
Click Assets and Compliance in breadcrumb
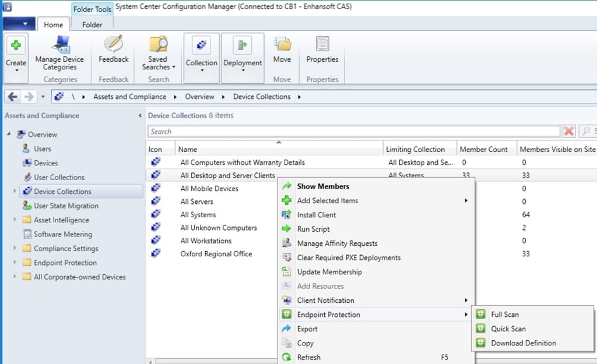pos(130,97)
